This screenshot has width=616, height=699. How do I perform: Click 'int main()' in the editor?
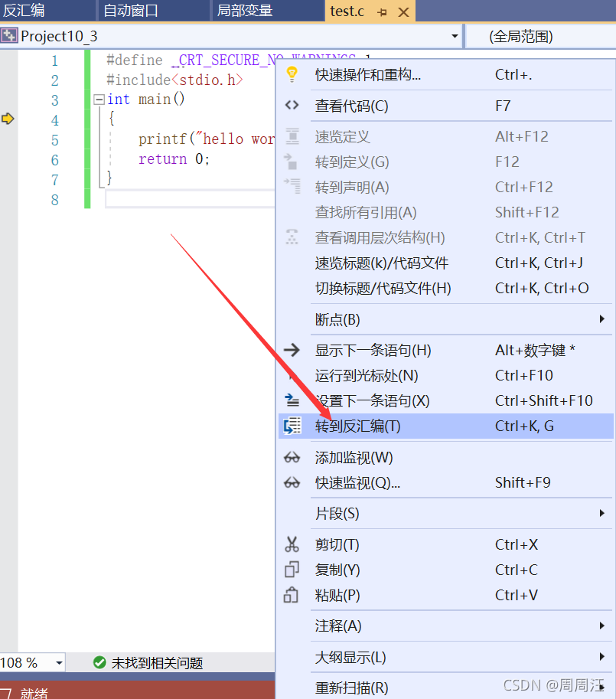(x=145, y=99)
